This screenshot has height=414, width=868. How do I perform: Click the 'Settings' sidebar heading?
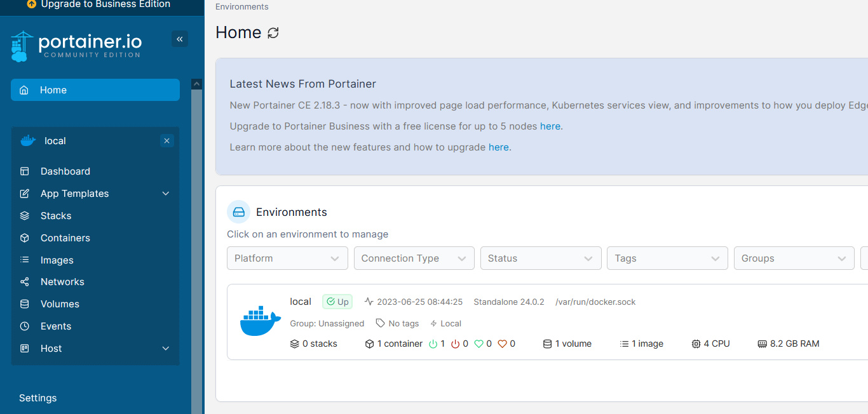pyautogui.click(x=38, y=398)
